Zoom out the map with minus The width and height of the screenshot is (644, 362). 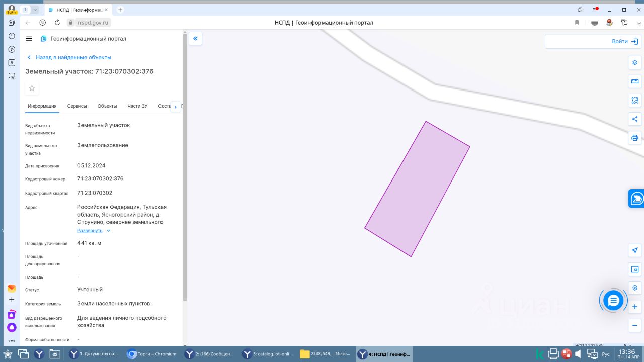pos(635,325)
